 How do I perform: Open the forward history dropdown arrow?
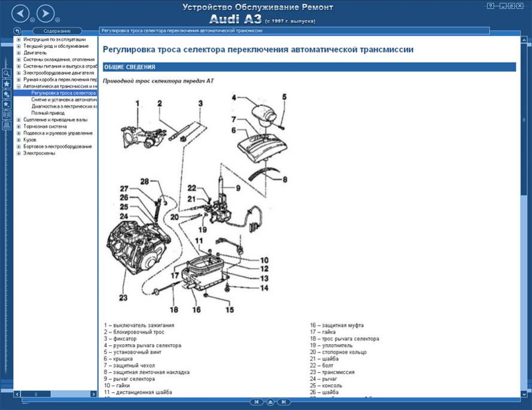pyautogui.click(x=57, y=20)
